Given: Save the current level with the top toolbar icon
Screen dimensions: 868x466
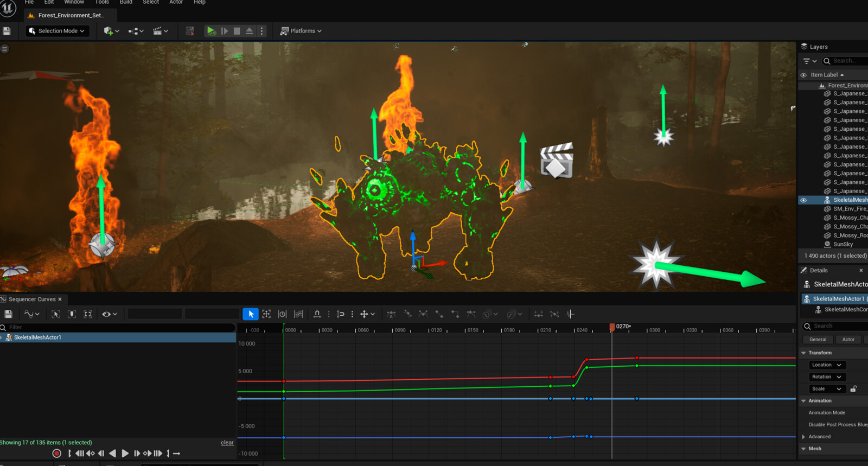Looking at the screenshot, I should [7, 31].
